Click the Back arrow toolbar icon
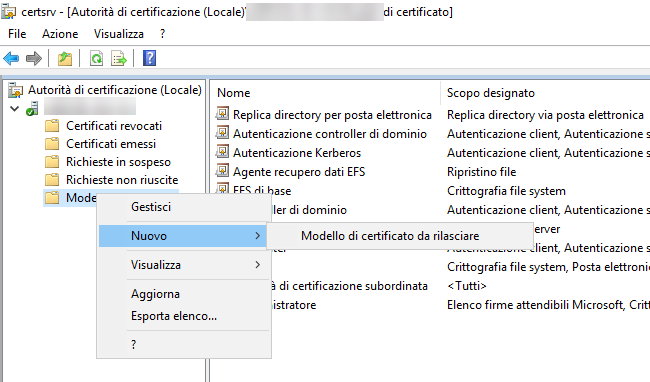Image resolution: width=650 pixels, height=382 pixels. (x=11, y=58)
